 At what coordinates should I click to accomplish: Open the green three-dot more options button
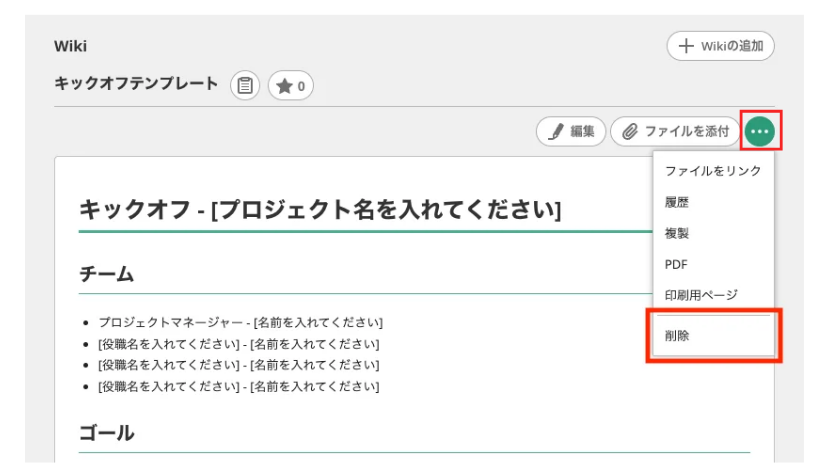pos(759,131)
